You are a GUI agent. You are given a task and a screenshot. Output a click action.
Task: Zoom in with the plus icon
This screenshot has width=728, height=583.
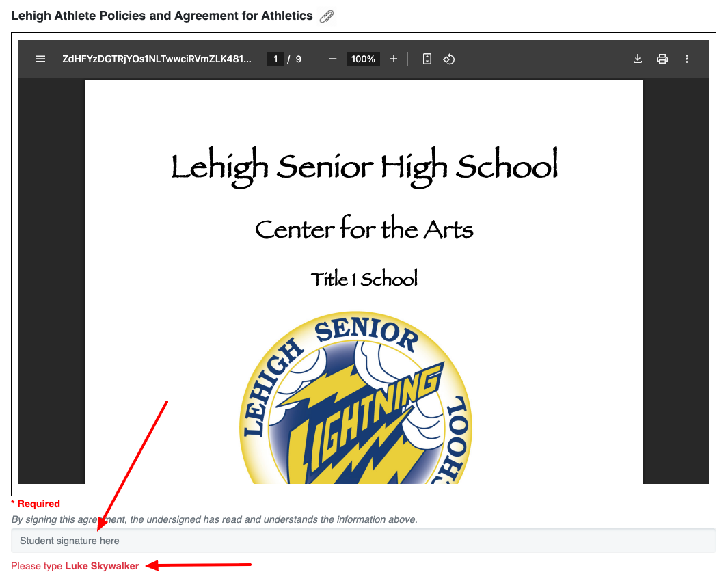(393, 59)
